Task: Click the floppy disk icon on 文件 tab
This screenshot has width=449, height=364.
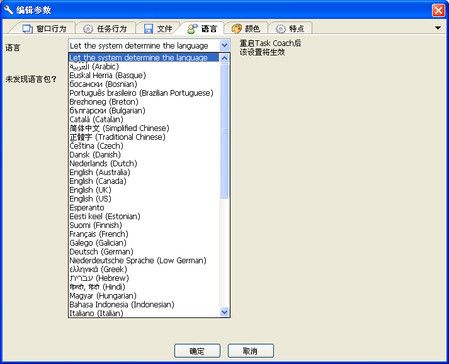Action: (148, 29)
